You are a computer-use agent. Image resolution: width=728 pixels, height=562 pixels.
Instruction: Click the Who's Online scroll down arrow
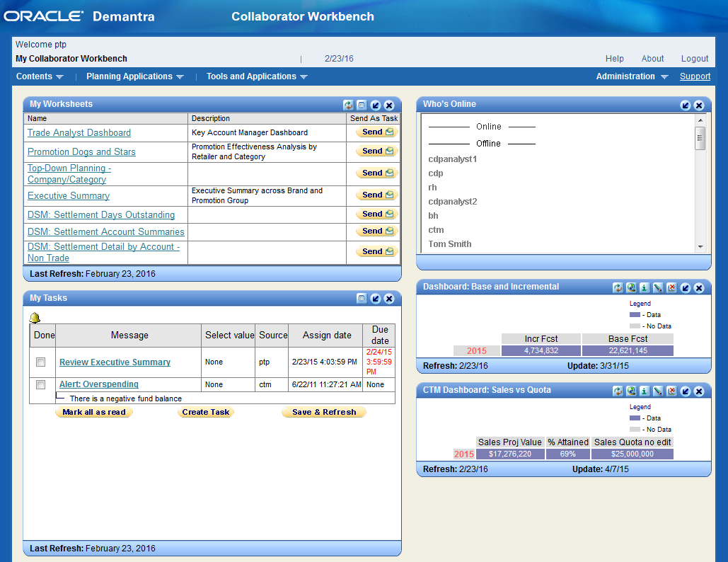pyautogui.click(x=700, y=247)
